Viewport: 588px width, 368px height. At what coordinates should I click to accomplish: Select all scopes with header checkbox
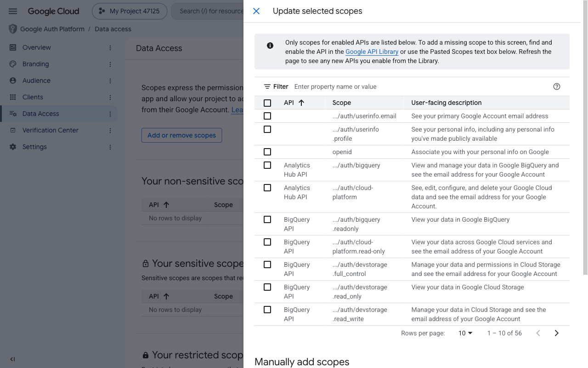pos(267,103)
